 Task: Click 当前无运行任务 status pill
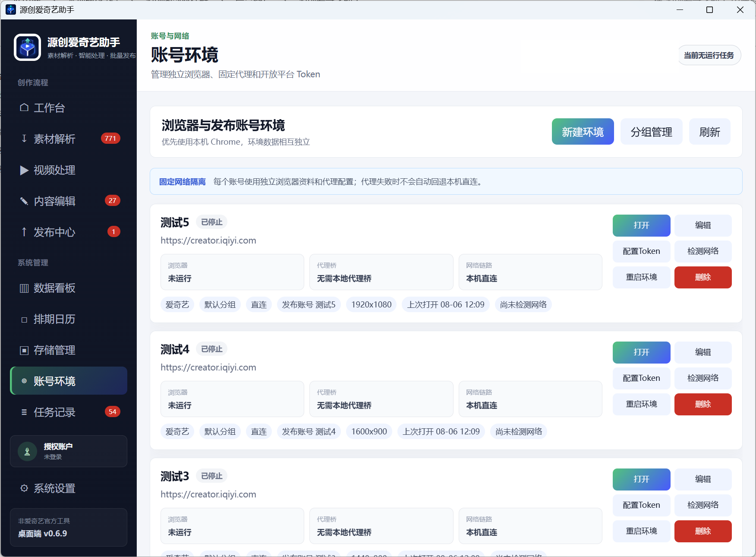point(709,55)
